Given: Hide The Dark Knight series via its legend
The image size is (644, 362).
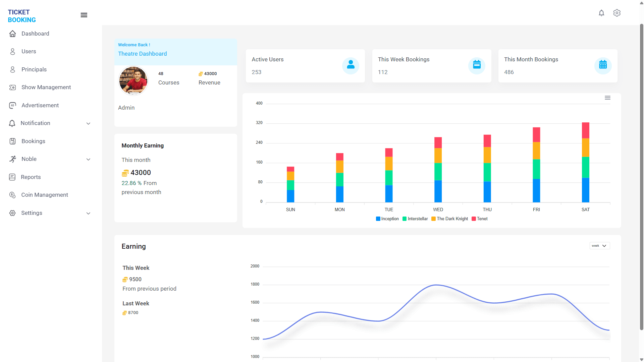Looking at the screenshot, I should point(434,219).
